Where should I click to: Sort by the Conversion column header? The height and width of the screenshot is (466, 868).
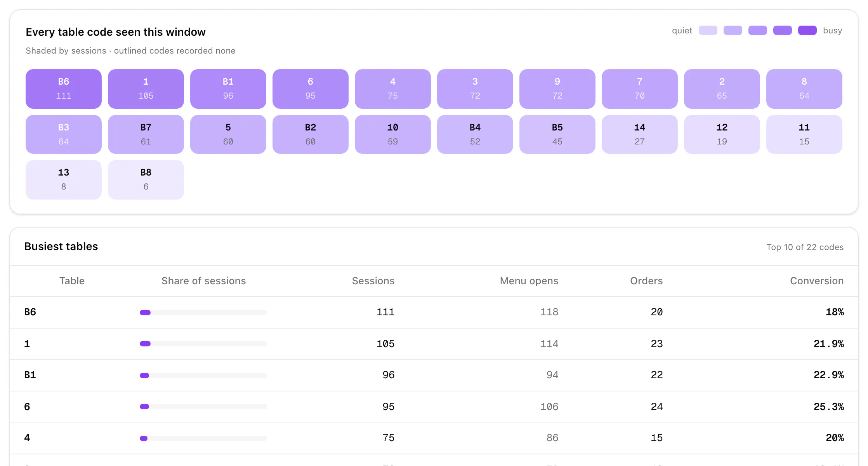[817, 281]
